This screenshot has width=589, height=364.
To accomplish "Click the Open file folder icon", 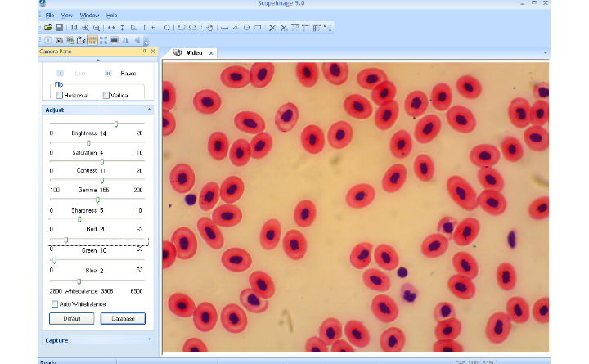I will pyautogui.click(x=48, y=27).
